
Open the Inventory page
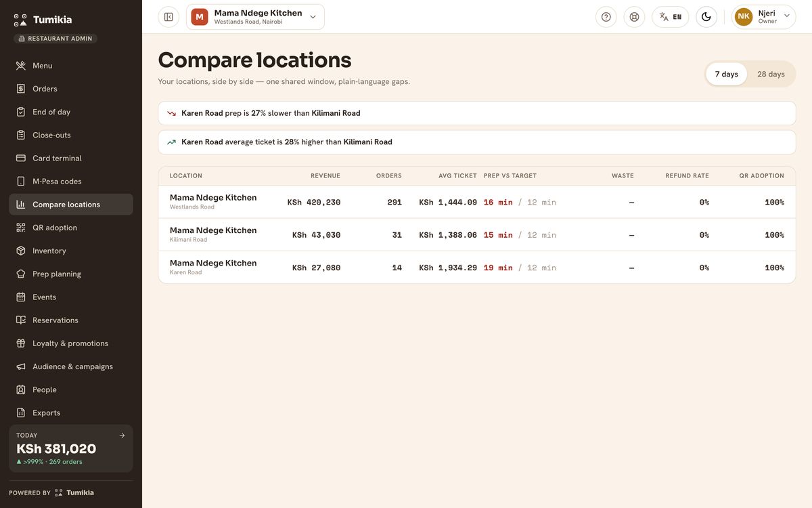[71, 251]
